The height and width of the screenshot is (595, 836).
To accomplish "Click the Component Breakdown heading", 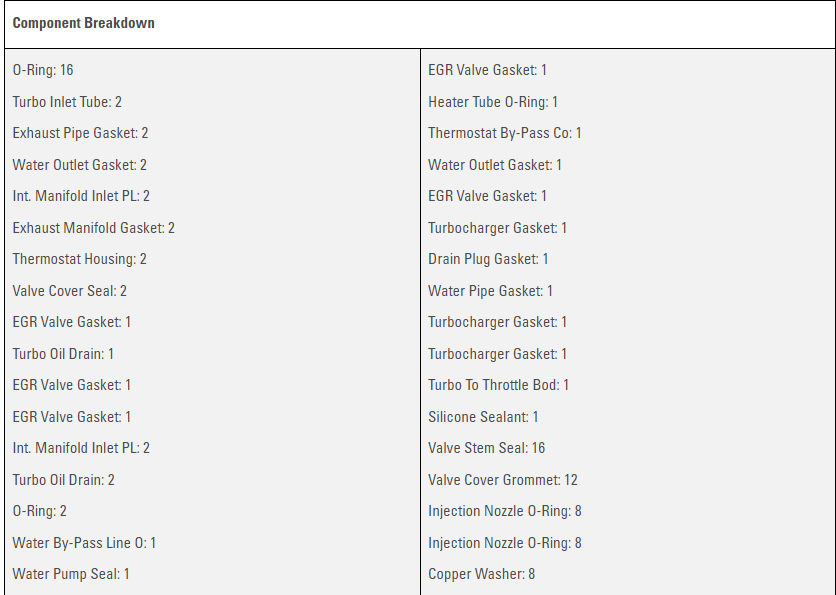I will (83, 23).
